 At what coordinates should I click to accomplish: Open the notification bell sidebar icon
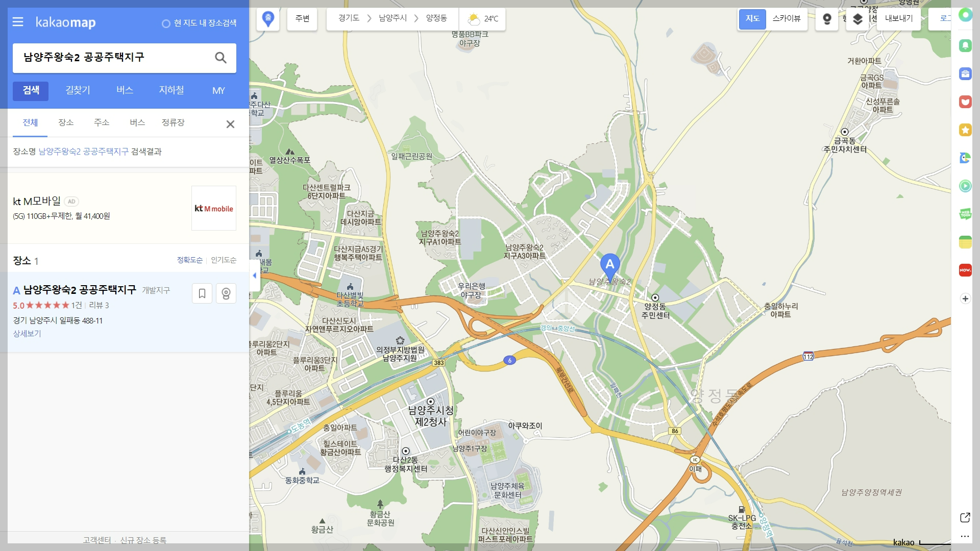[x=965, y=45]
